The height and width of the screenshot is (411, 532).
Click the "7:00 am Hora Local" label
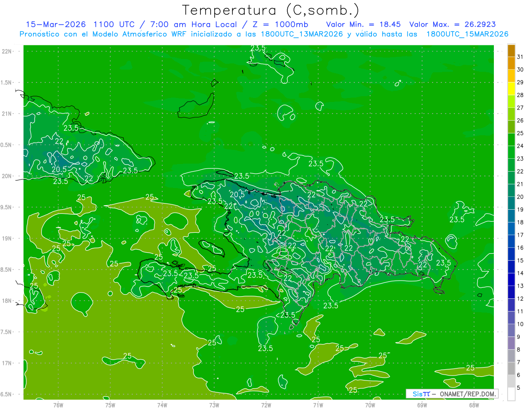(193, 24)
